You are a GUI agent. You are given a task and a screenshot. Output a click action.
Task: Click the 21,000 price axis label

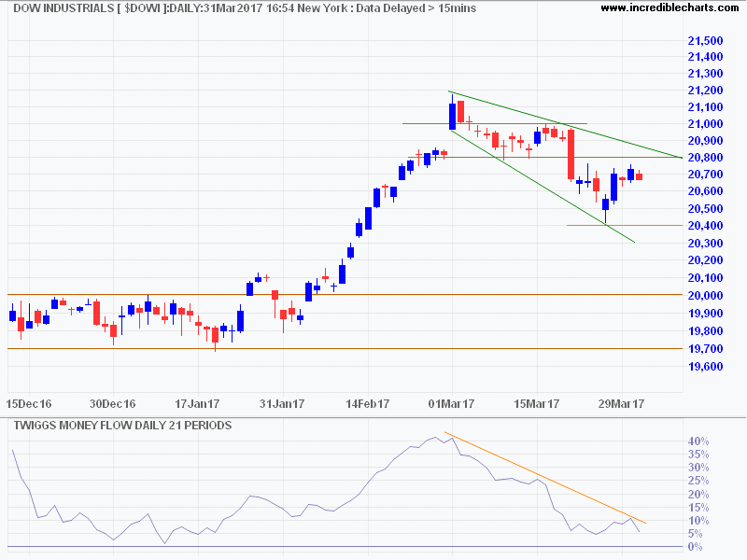click(706, 123)
